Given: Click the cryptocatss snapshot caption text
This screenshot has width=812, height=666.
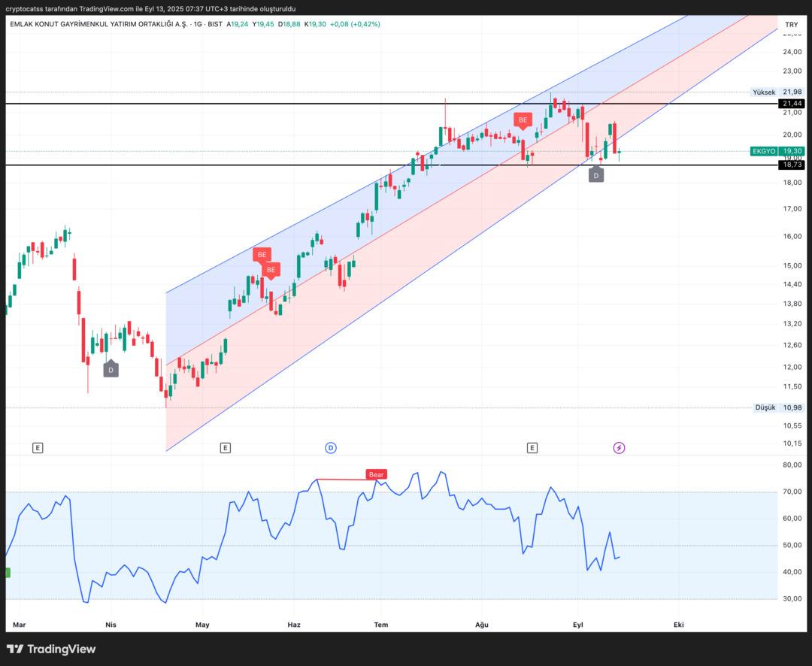Looking at the screenshot, I should tap(150, 9).
